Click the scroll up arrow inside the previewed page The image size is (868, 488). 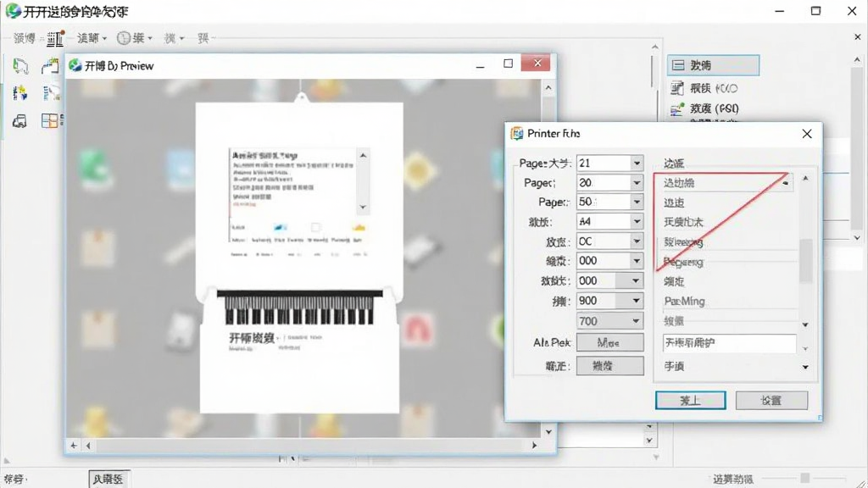363,156
